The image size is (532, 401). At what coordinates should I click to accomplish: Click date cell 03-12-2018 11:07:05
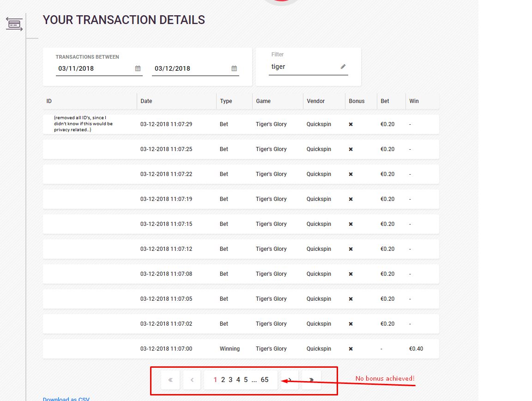pyautogui.click(x=166, y=299)
